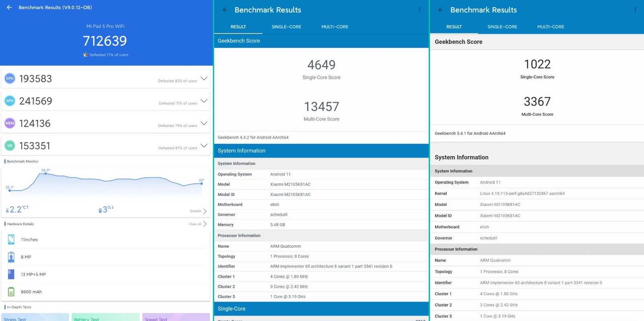The width and height of the screenshot is (644, 321).
Task: Click View all hardware details
Action: [197, 224]
